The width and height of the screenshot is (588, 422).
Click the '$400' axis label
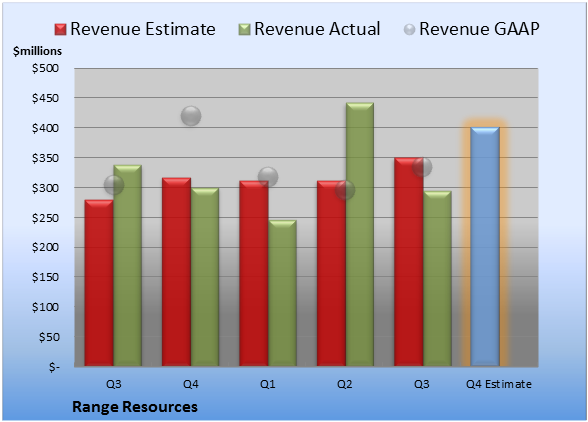pos(45,128)
